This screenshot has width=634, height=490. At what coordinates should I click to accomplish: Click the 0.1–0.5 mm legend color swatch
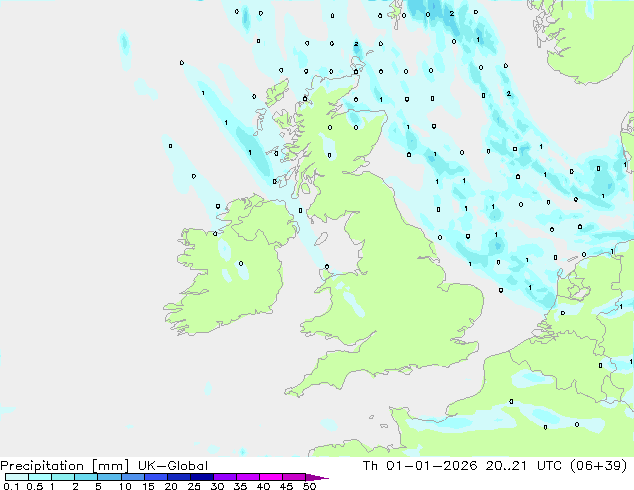(x=17, y=477)
